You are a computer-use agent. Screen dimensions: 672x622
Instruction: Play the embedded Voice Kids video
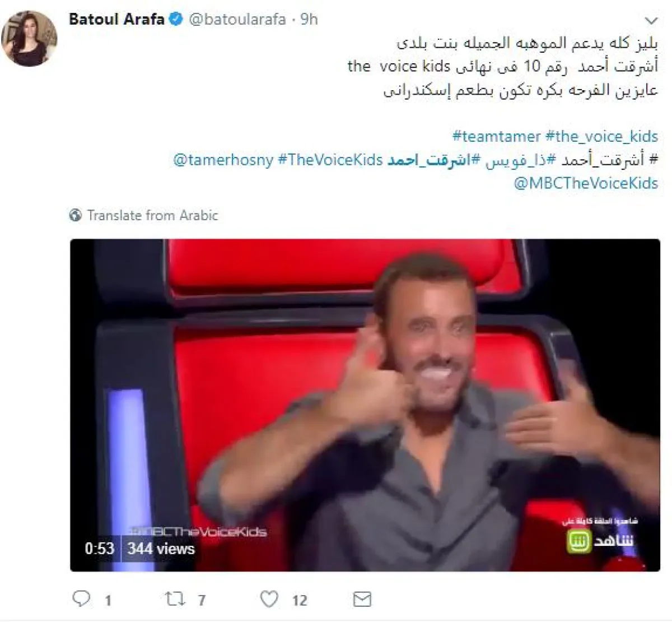pos(365,405)
